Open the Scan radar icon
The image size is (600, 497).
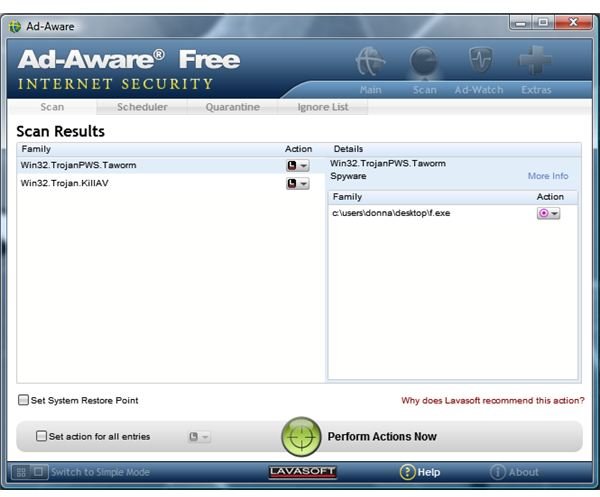(424, 61)
